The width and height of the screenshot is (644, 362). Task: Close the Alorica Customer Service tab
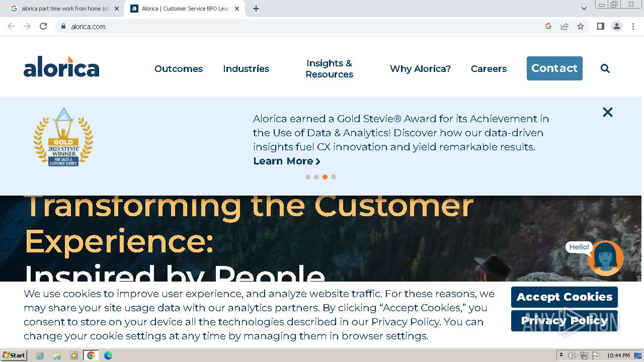coord(236,9)
